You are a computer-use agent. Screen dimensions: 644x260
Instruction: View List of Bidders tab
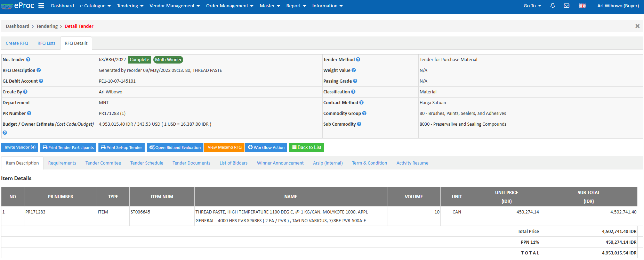click(234, 163)
